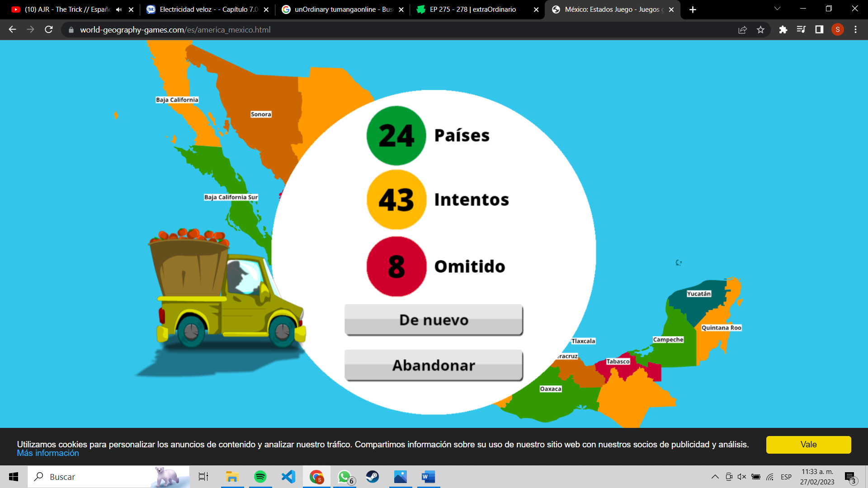Go back to previous page
Image resolution: width=868 pixels, height=488 pixels.
[13, 30]
